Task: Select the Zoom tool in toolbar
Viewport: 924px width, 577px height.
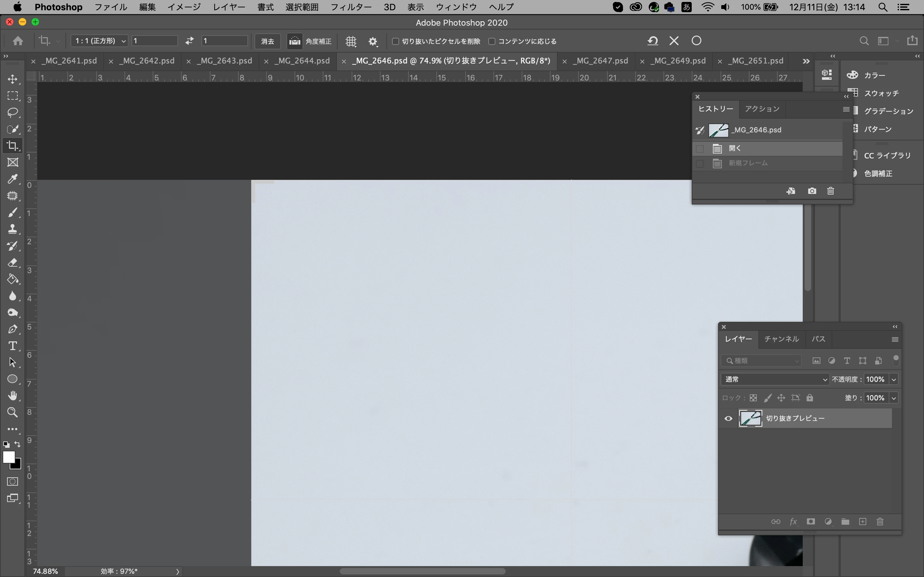Action: click(13, 412)
